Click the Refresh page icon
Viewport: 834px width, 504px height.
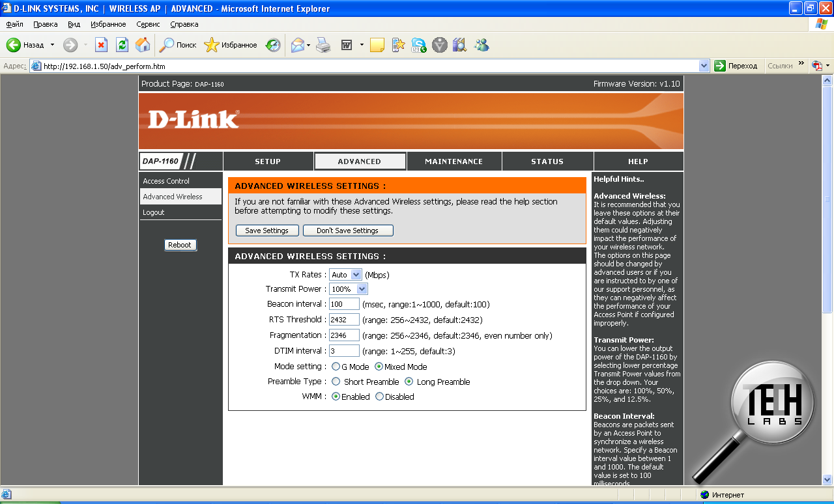122,45
